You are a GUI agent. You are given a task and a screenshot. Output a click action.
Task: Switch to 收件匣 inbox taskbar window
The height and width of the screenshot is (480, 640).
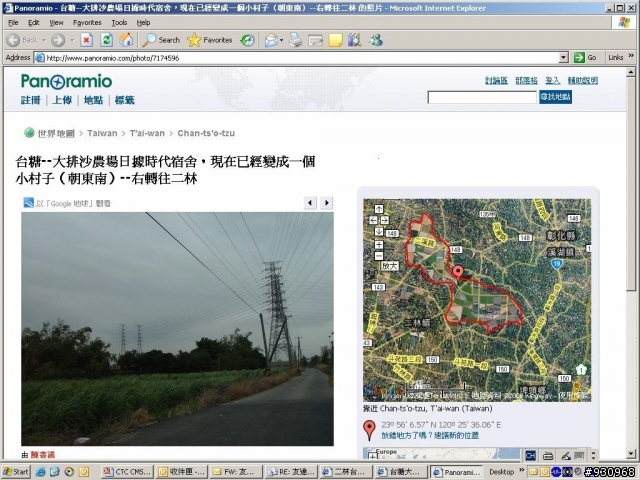pyautogui.click(x=182, y=472)
